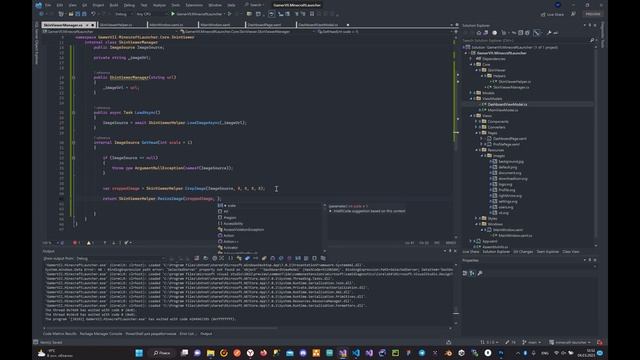The width and height of the screenshot is (640, 360).
Task: Click the Undo toolbar icon
Action: coord(93,14)
